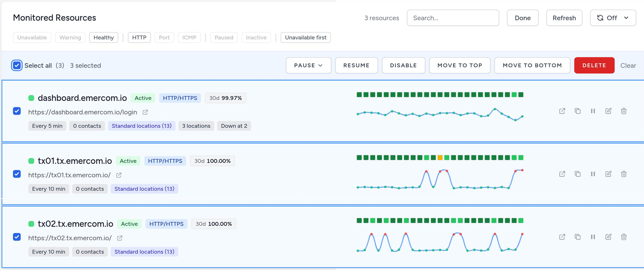This screenshot has height=270, width=644.
Task: Pause the tx02.tx.emercom.io monitor
Action: click(x=593, y=237)
